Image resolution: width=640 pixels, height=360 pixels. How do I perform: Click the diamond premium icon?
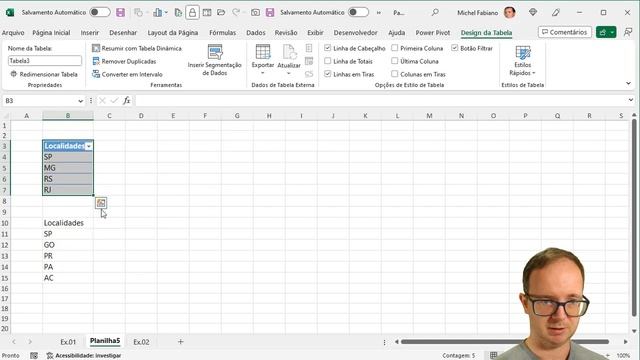(x=533, y=13)
